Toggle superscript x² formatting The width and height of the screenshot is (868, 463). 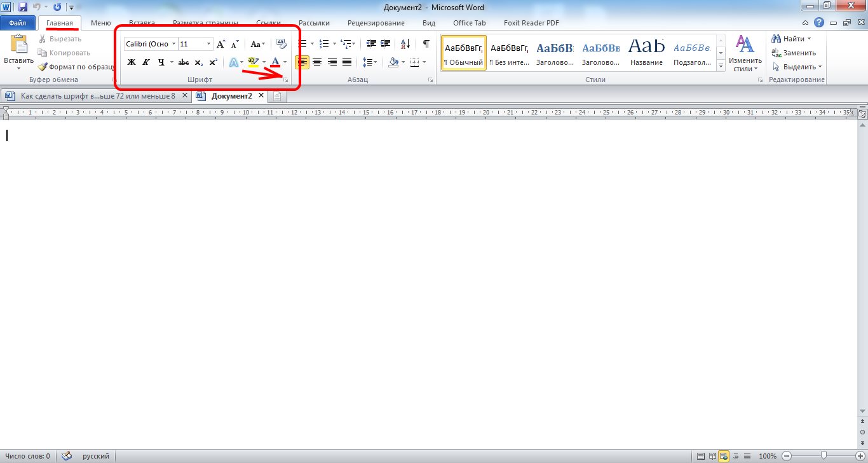point(213,62)
